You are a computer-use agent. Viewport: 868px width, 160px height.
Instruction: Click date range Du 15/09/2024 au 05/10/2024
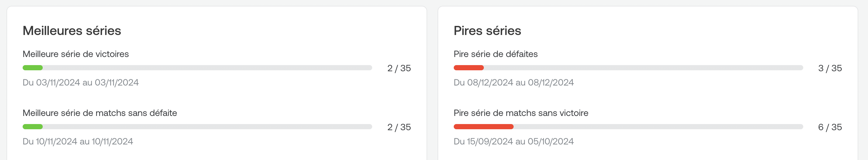tap(514, 142)
